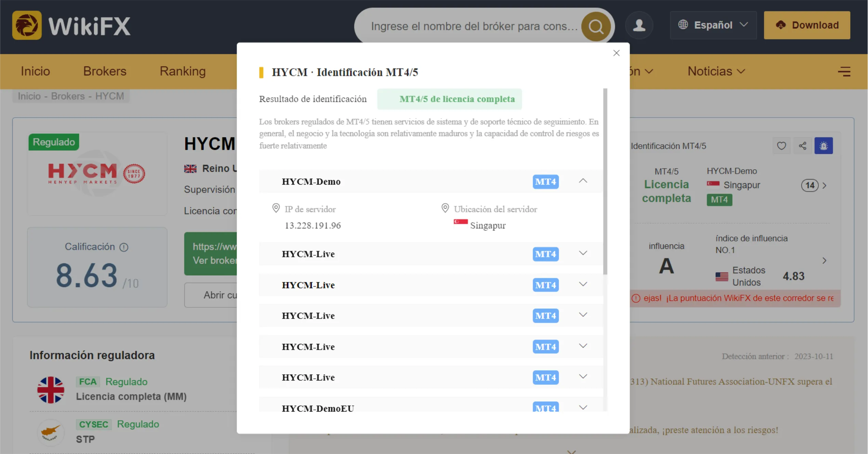Click the green Regulado label on logo card
Screen dimensions: 868x454
click(54, 142)
